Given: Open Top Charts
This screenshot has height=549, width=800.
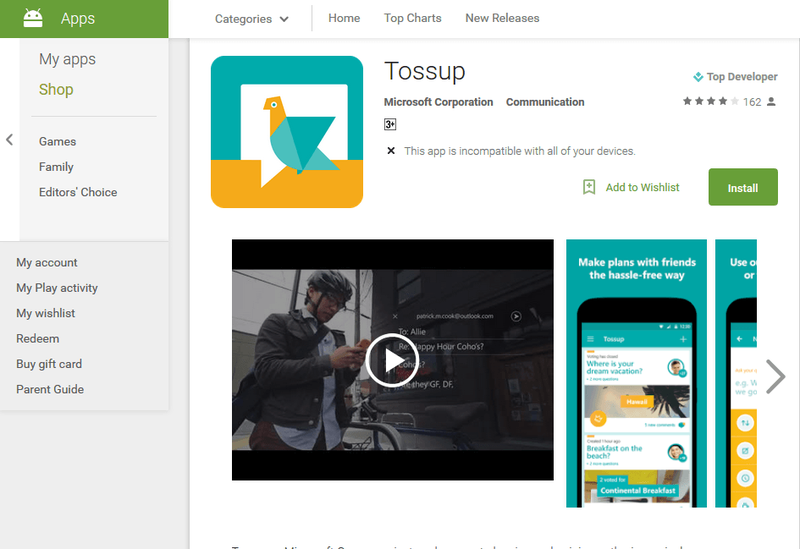Looking at the screenshot, I should [412, 18].
